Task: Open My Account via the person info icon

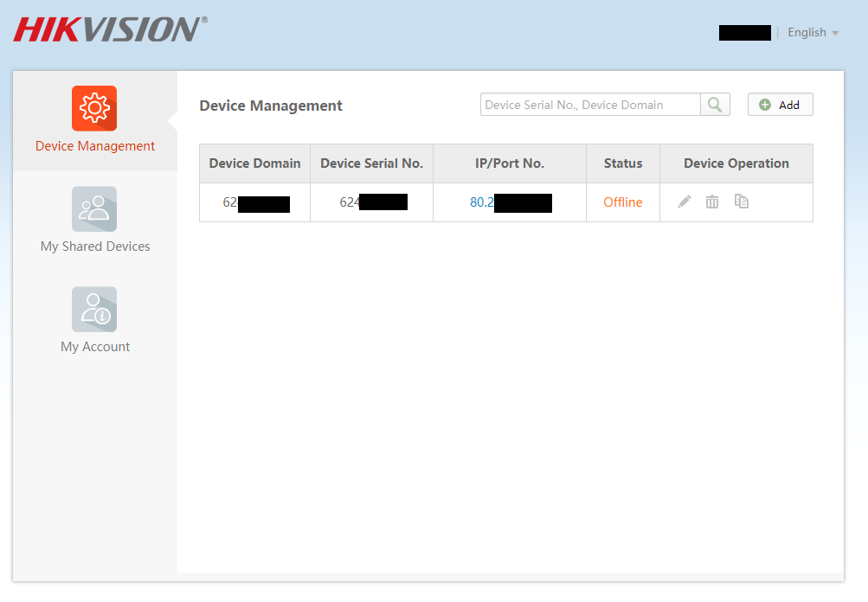Action: pos(94,309)
